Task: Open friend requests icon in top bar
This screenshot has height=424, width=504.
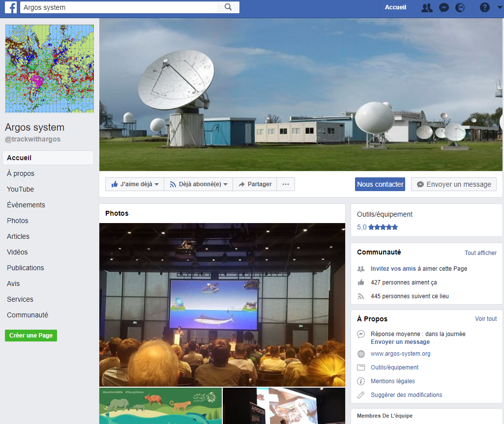Action: (427, 7)
